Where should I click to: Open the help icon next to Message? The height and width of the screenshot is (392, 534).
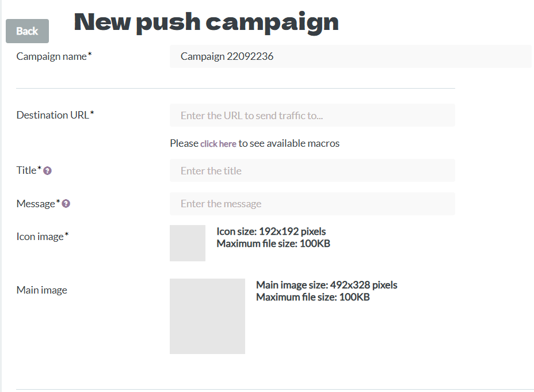tap(66, 204)
